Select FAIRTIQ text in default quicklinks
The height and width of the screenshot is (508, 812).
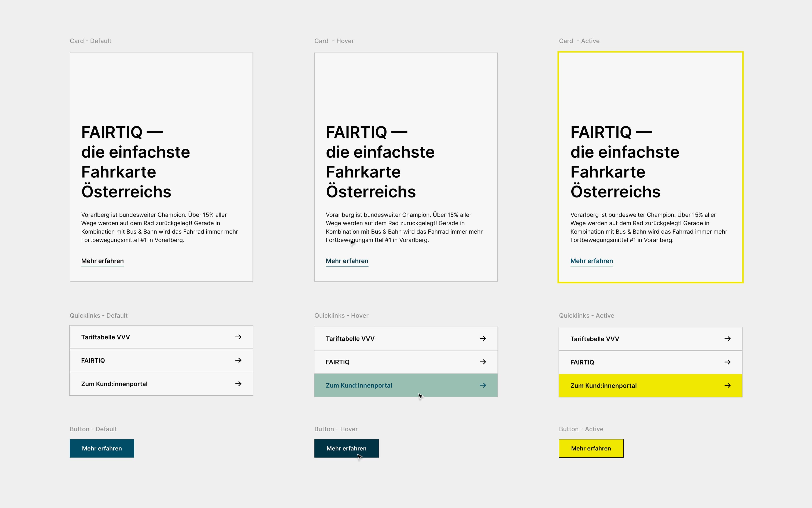coord(93,360)
